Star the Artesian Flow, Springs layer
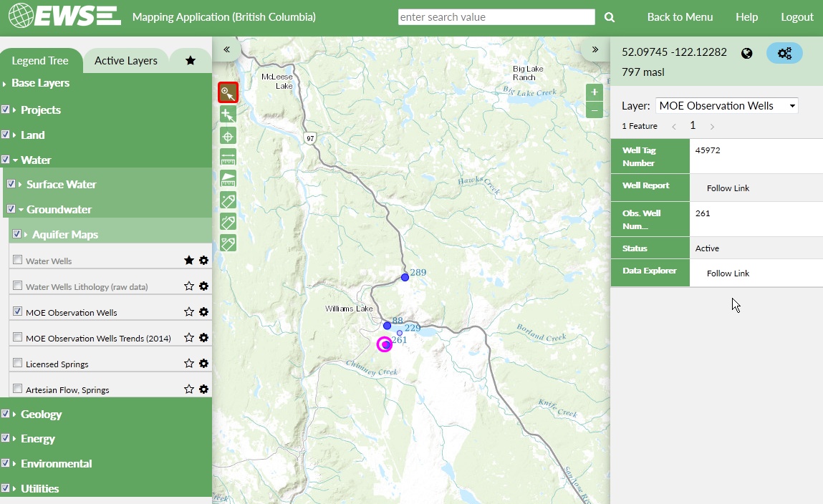Image resolution: width=823 pixels, height=504 pixels. (189, 389)
